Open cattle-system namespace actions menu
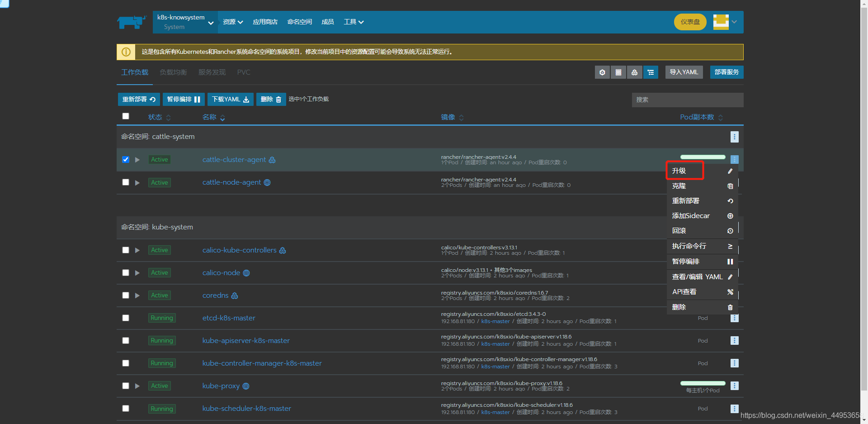 [x=735, y=137]
